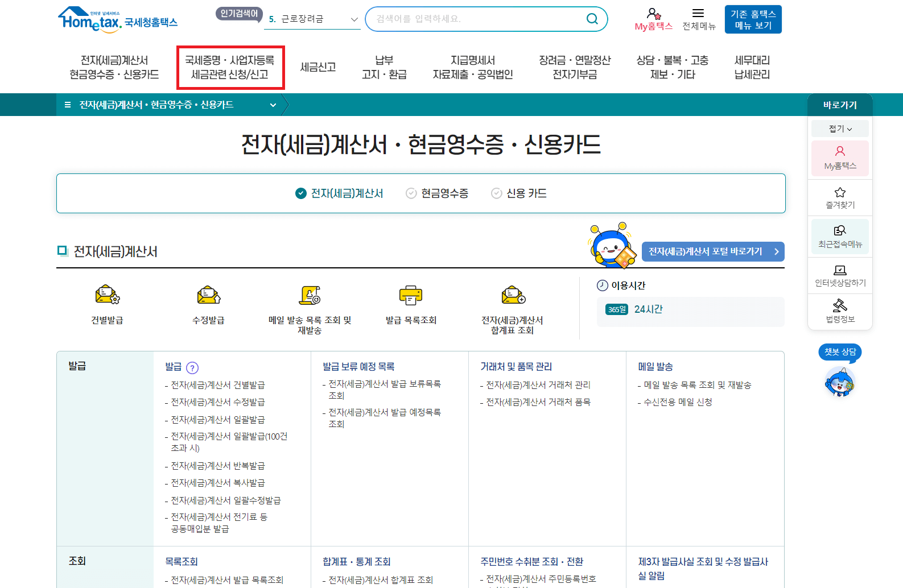Click the 주민번호 수취분 조회·전환 heading
Viewport: 903px width, 588px height.
(x=531, y=562)
